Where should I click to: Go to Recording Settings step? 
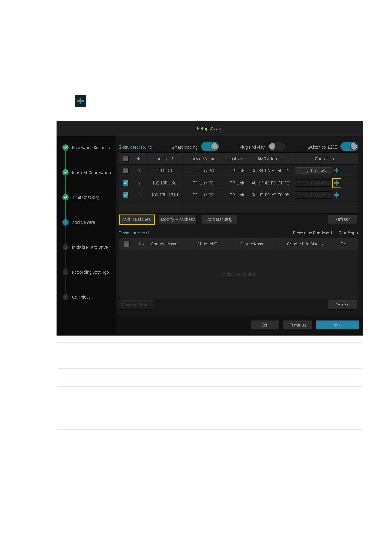pos(90,272)
